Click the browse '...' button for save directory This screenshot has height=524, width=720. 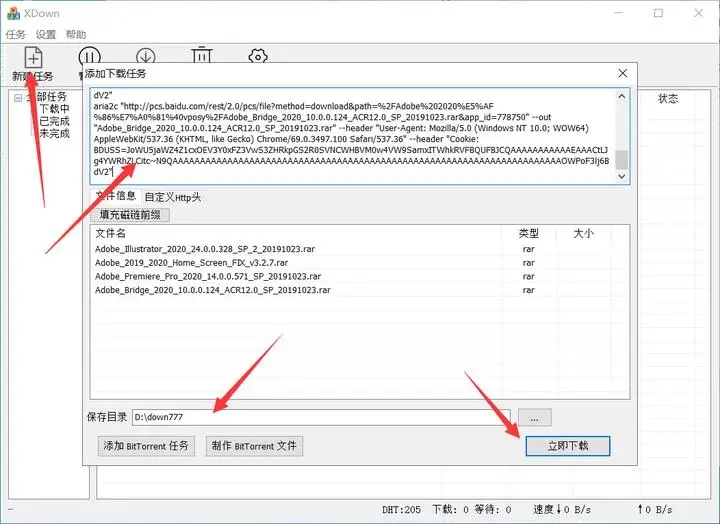pyautogui.click(x=534, y=418)
